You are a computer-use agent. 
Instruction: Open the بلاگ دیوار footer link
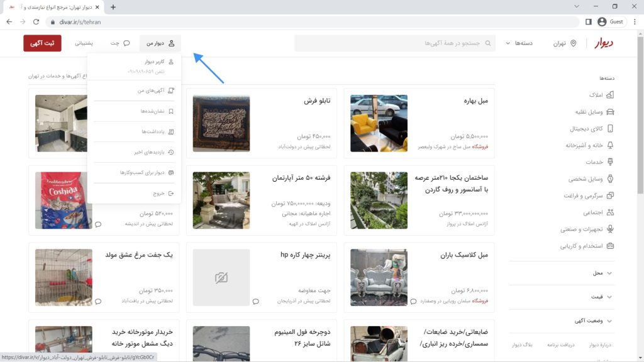pos(522,345)
